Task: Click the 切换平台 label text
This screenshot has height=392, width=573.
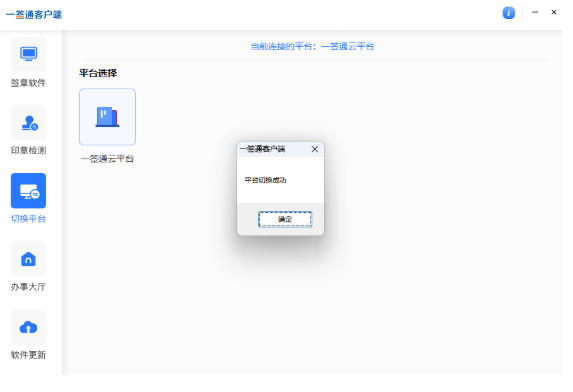Action: tap(28, 218)
